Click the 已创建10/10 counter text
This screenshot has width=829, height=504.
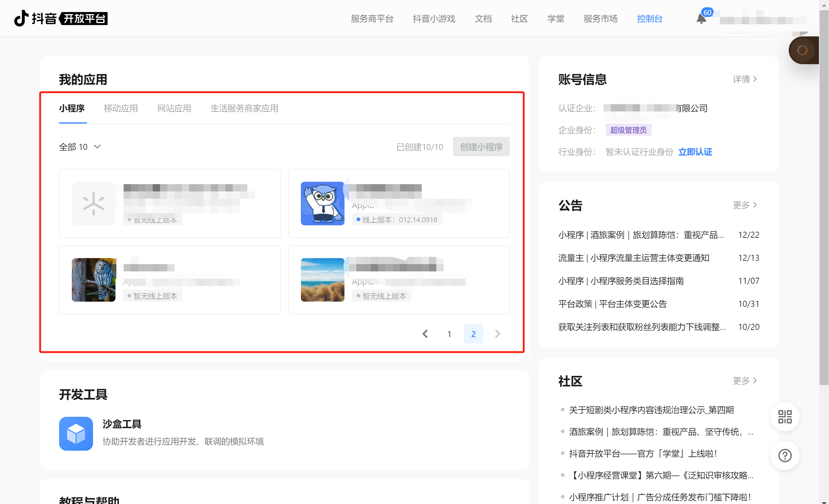point(420,147)
